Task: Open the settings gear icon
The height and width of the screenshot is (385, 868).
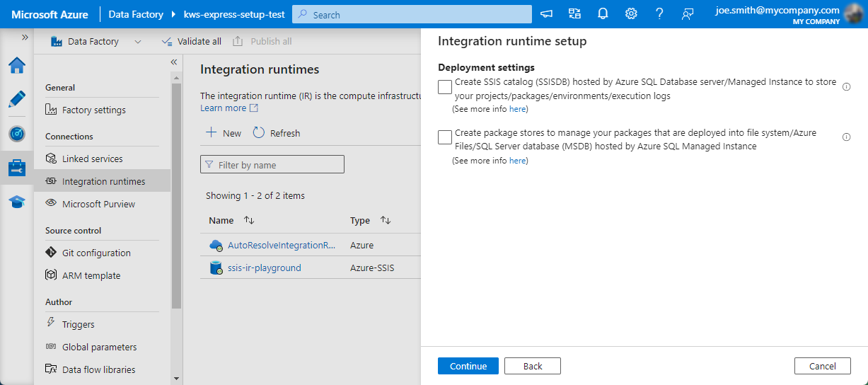Action: 631,14
